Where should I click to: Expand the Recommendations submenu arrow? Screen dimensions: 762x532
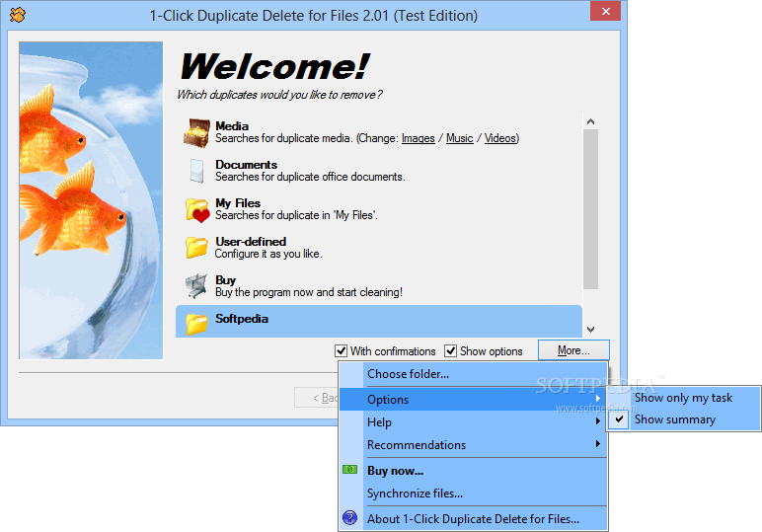(x=598, y=443)
